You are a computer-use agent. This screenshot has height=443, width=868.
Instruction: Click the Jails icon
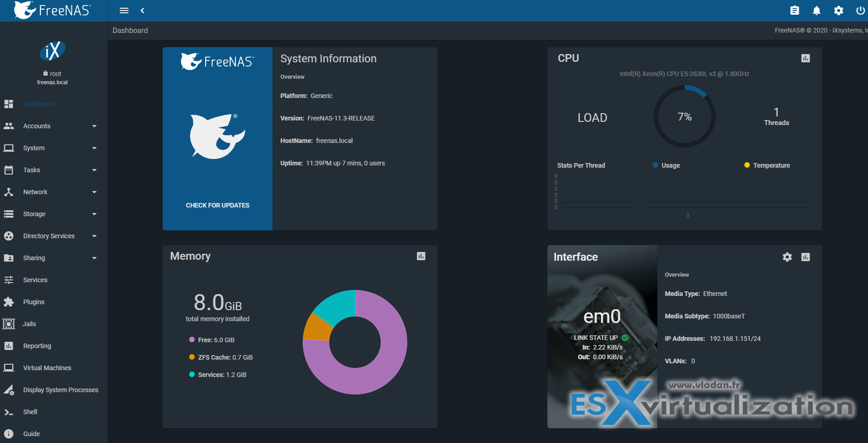(x=9, y=324)
